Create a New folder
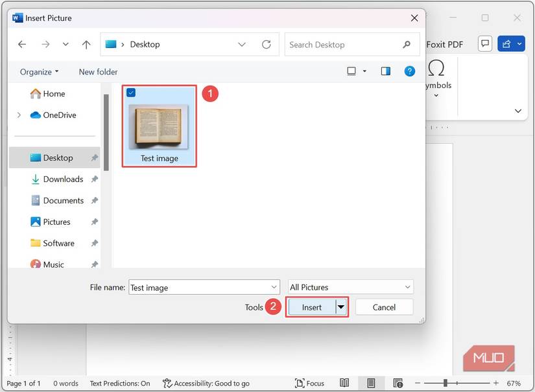 click(99, 72)
